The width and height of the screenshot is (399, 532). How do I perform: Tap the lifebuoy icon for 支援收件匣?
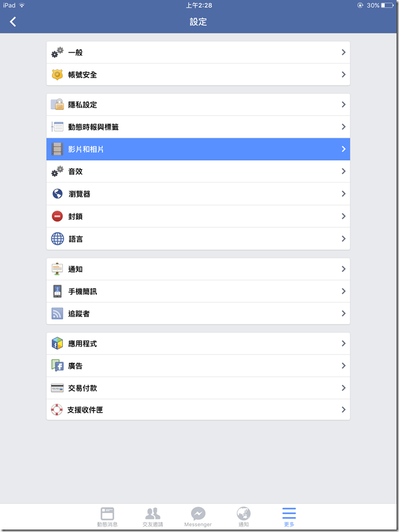click(57, 409)
